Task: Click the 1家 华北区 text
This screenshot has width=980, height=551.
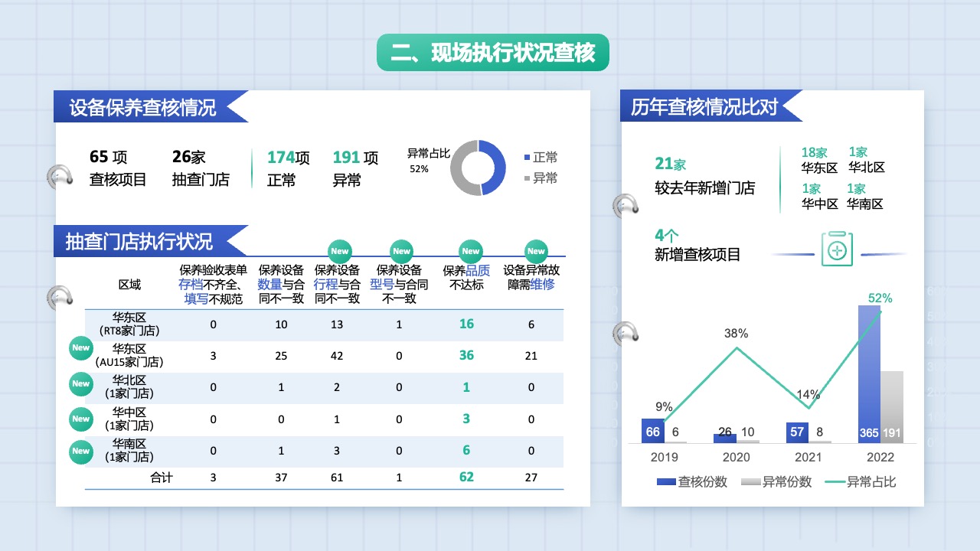Action: tap(866, 160)
